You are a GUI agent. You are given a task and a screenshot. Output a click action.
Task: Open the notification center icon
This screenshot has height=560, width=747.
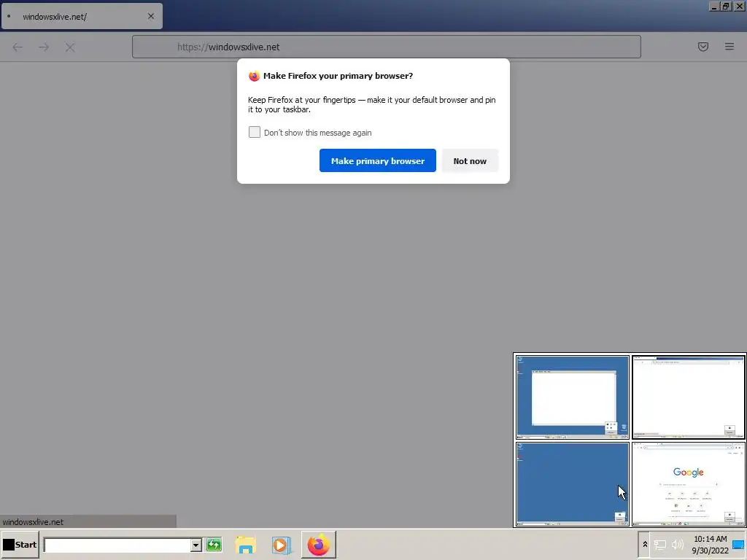click(739, 545)
